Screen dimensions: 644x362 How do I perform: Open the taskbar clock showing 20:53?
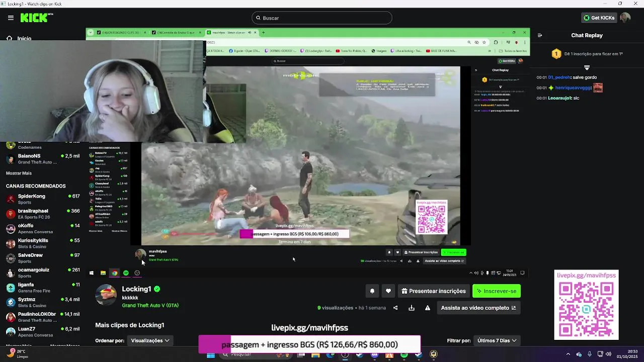(627, 354)
